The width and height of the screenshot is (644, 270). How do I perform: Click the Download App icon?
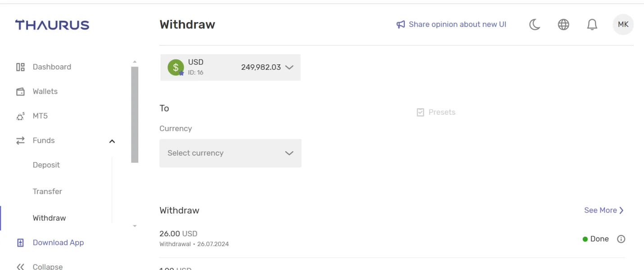point(20,243)
